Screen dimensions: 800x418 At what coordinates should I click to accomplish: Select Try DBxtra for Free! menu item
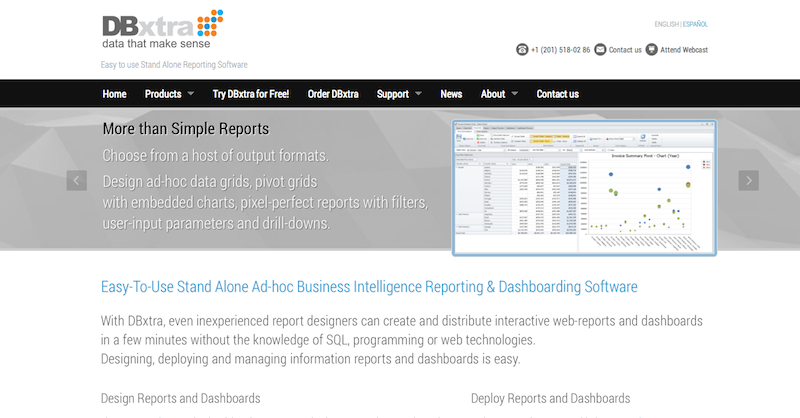(251, 94)
